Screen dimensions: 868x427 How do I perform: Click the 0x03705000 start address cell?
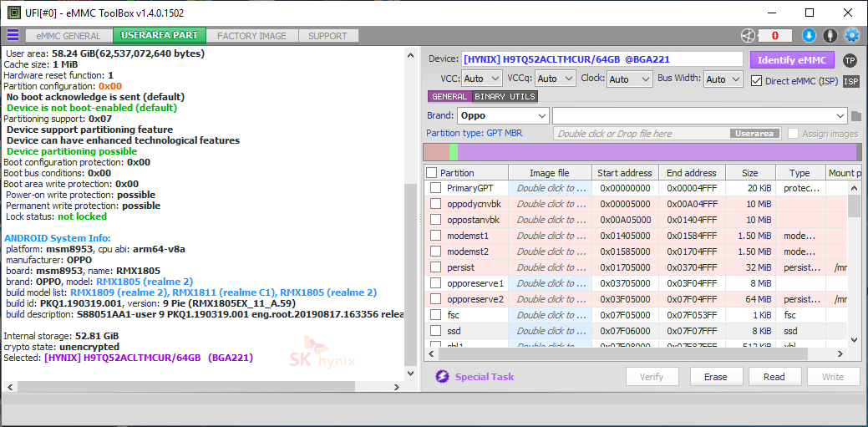click(x=625, y=283)
